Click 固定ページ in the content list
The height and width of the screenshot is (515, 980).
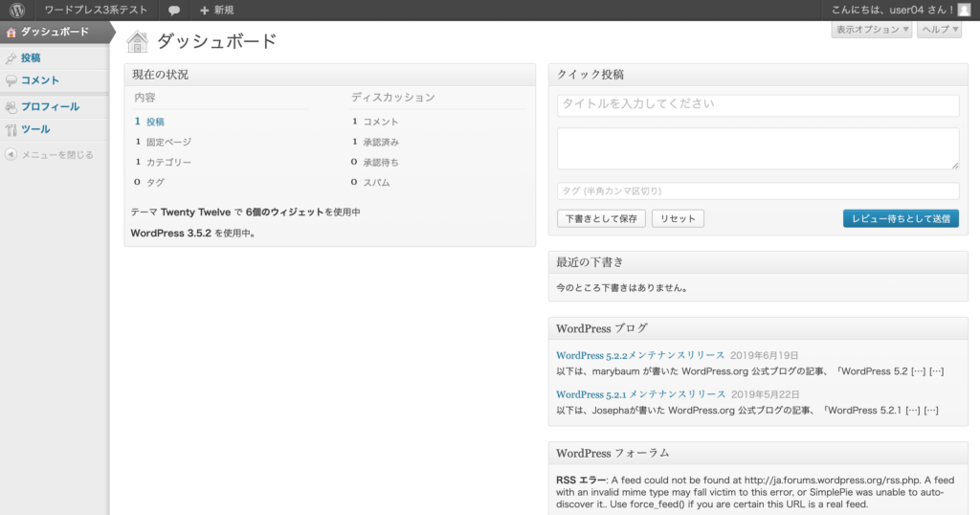click(168, 142)
